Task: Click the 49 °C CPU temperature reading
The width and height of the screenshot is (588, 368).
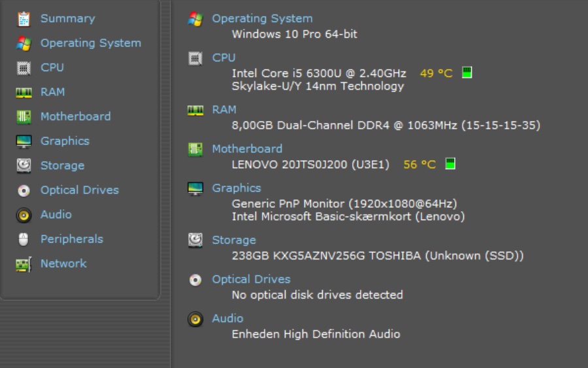Action: click(x=436, y=73)
